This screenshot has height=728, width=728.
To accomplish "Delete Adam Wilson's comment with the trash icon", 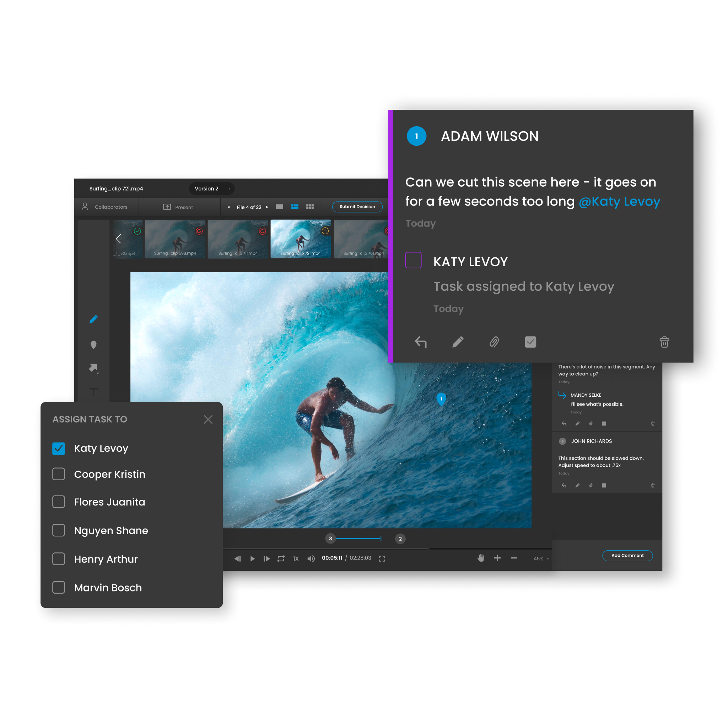I will [664, 342].
